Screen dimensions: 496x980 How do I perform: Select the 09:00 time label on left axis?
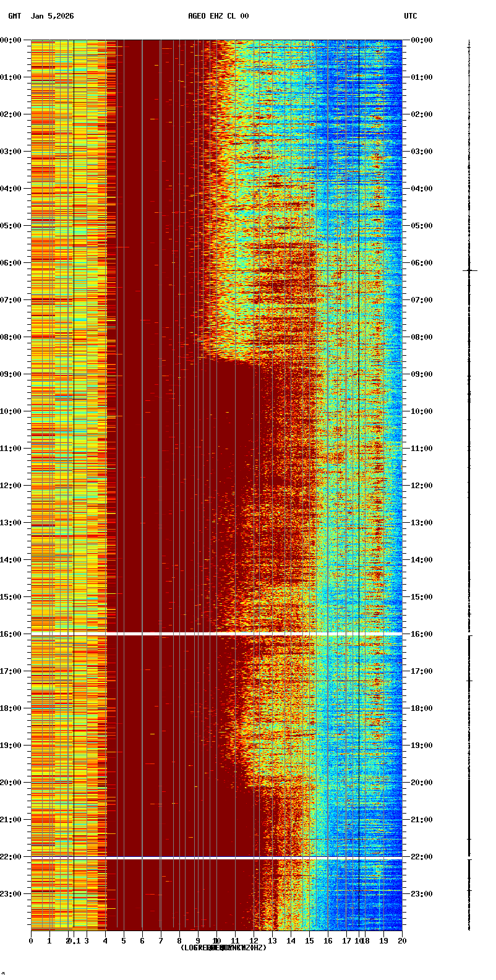[x=11, y=374]
